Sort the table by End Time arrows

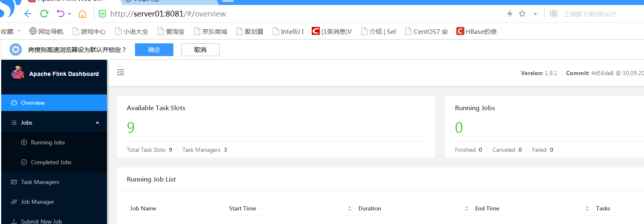pos(587,208)
